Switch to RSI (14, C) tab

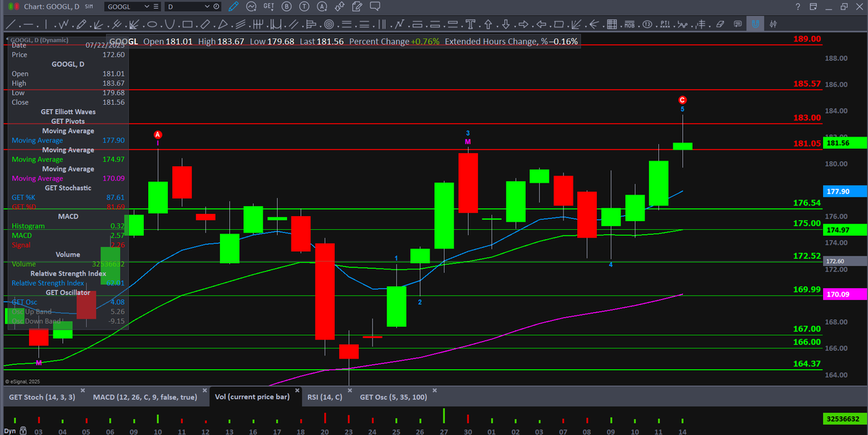[x=325, y=397]
